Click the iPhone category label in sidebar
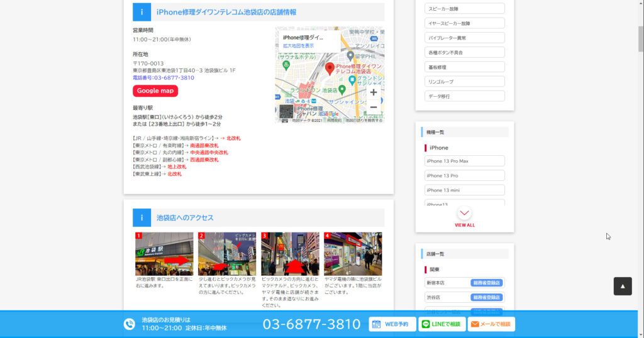 [438, 148]
